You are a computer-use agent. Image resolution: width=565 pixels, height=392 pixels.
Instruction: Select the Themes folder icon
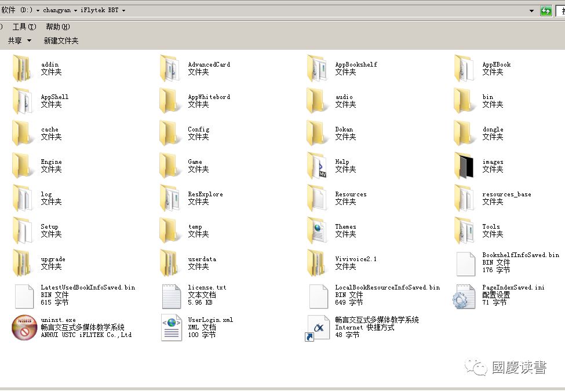tap(317, 230)
